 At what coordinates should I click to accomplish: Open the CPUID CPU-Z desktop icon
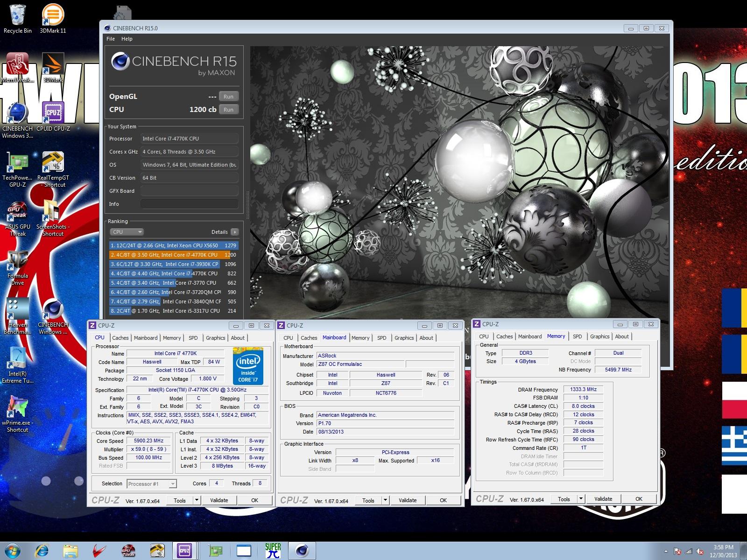pos(53,117)
